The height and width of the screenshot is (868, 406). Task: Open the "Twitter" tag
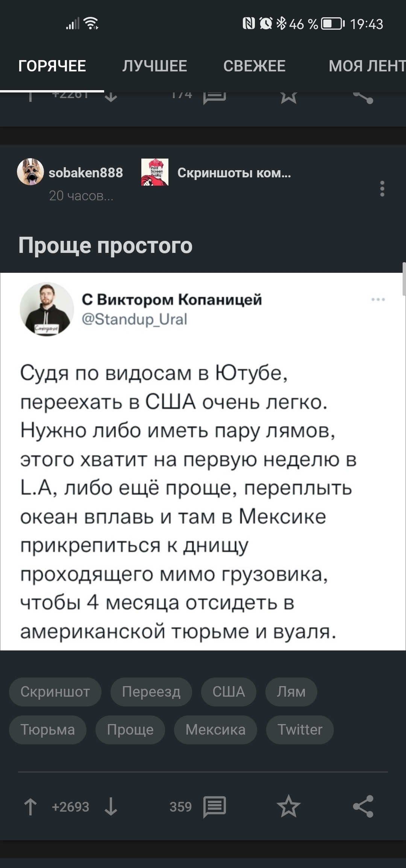click(x=300, y=730)
